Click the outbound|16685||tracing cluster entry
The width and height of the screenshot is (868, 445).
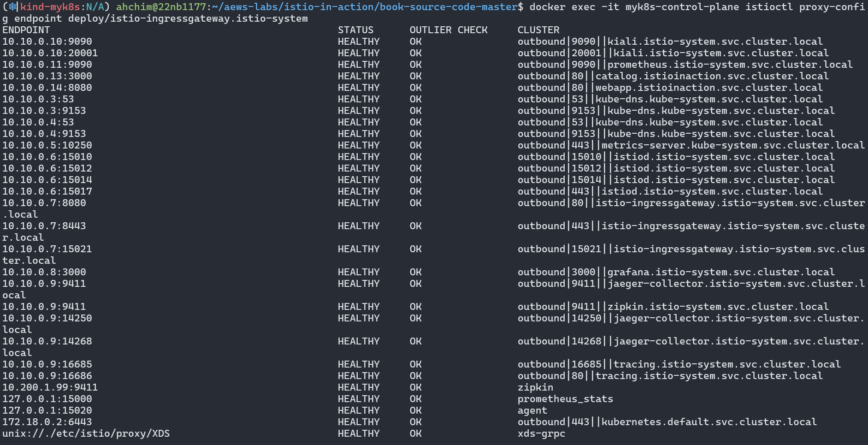[x=679, y=364]
